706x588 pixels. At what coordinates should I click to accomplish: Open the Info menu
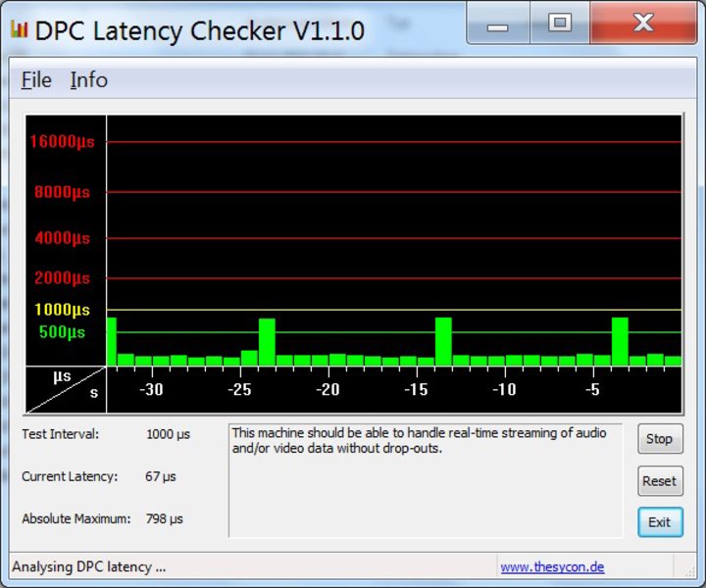pos(88,80)
